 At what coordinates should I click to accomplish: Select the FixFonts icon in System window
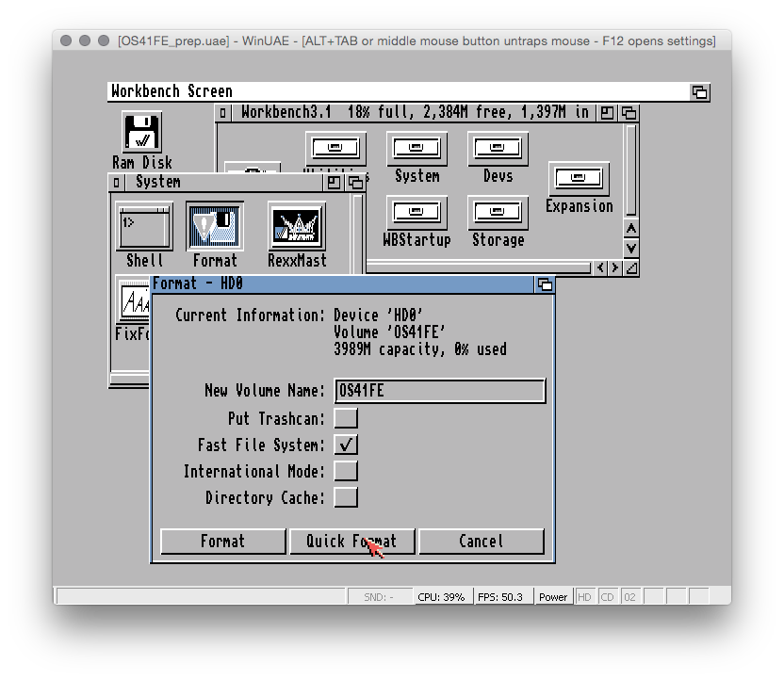[132, 300]
